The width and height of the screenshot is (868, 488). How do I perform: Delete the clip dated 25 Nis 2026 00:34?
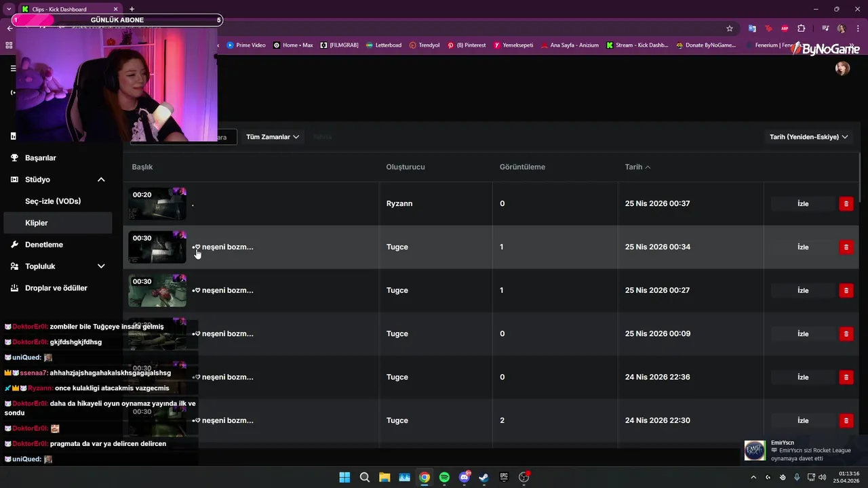(846, 247)
